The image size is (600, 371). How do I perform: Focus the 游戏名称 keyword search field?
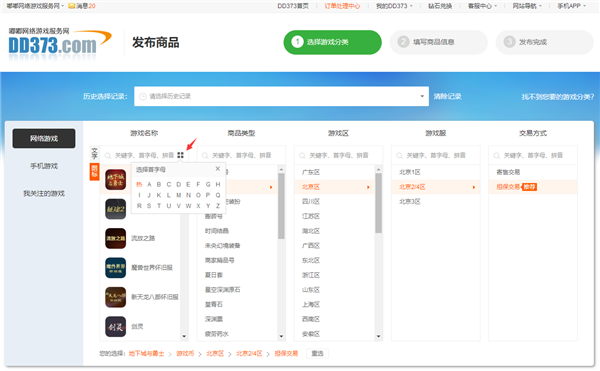144,155
